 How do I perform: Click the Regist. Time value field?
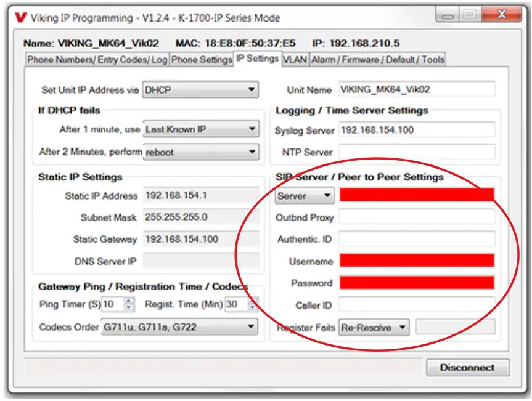tap(237, 304)
